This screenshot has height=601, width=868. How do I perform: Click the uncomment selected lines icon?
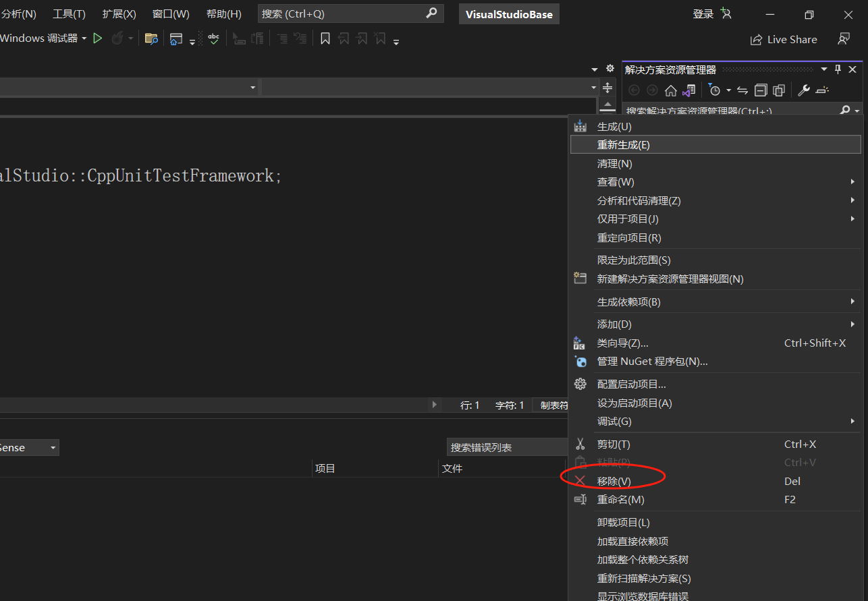(300, 39)
